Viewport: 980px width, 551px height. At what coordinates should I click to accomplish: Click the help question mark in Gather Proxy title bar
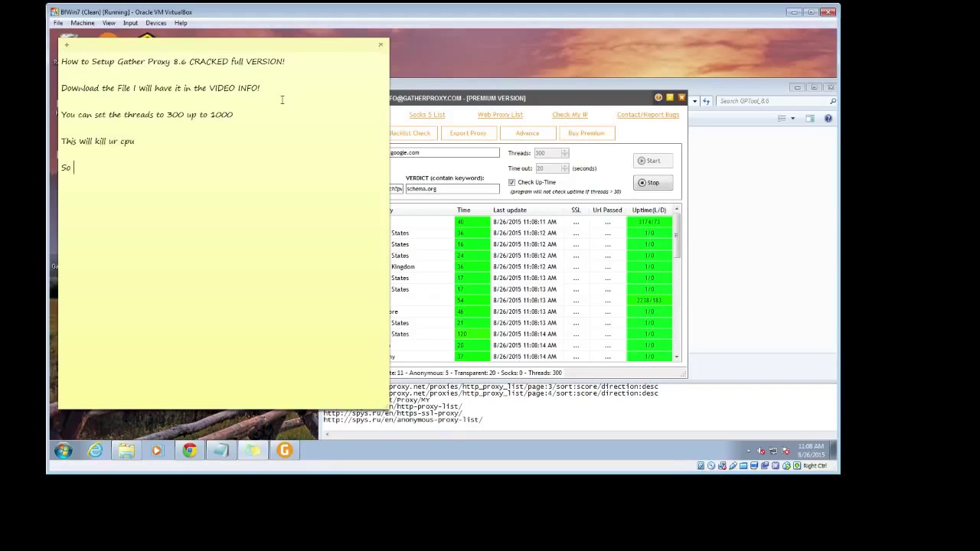tap(658, 98)
